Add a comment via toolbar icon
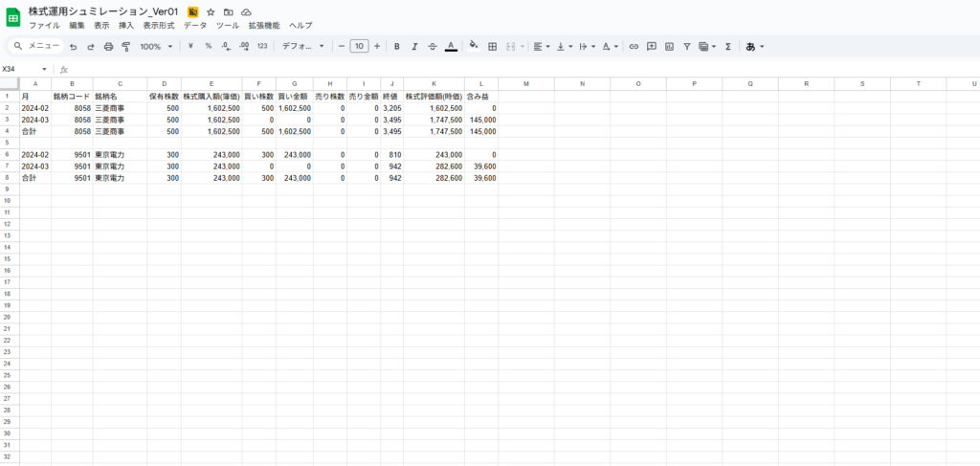 (652, 46)
